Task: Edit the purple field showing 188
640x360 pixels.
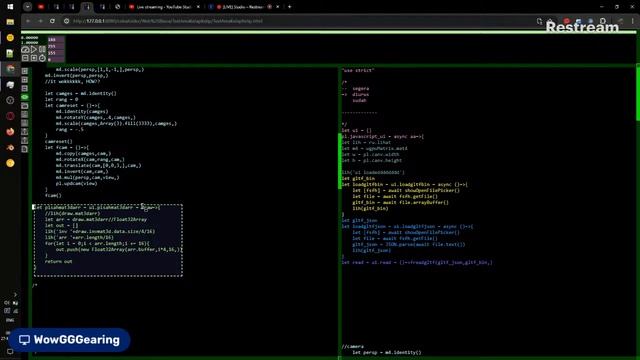Action: tap(56, 40)
